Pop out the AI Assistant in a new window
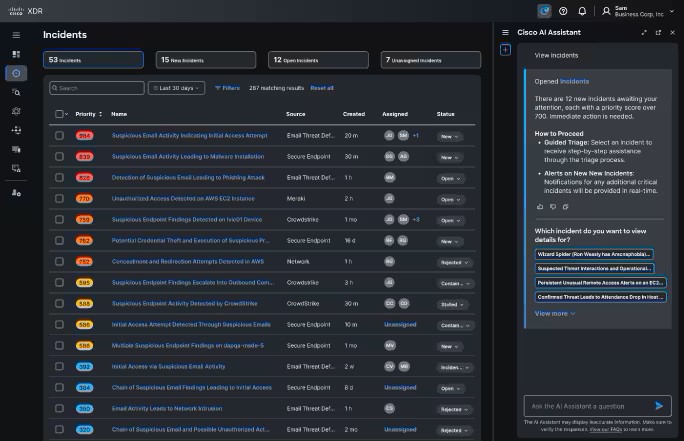The image size is (684, 441). click(x=658, y=32)
